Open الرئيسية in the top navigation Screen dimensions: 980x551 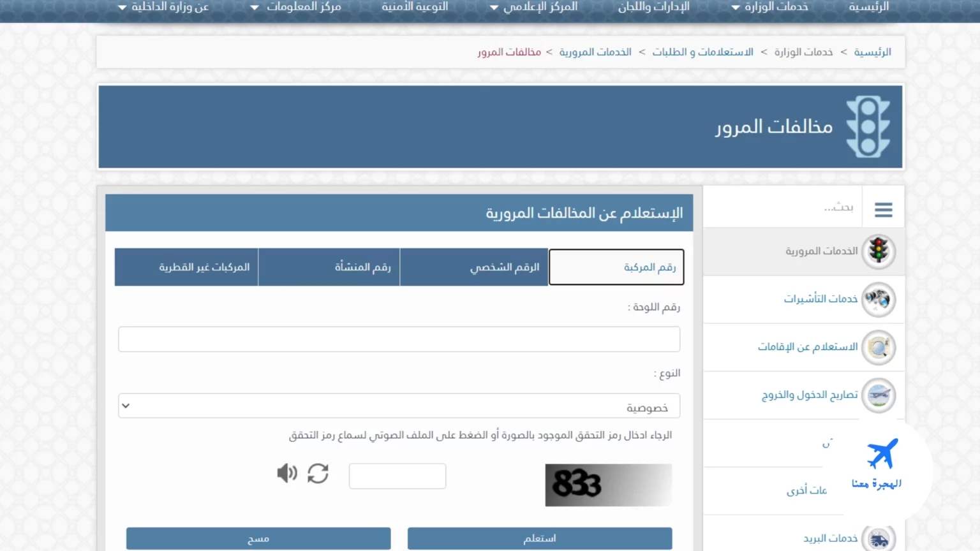[x=868, y=7]
